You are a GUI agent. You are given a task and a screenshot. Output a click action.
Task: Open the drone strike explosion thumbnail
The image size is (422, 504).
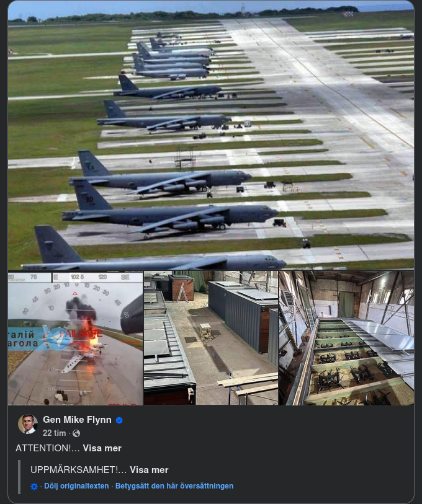(x=75, y=338)
